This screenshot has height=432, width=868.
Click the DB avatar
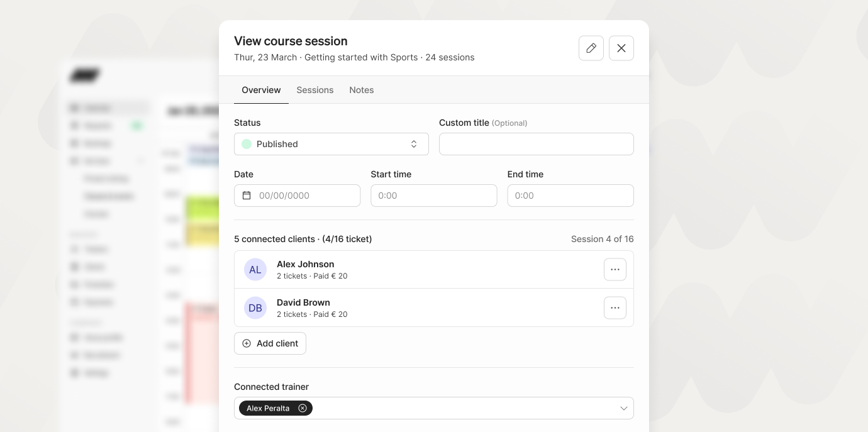pos(255,308)
